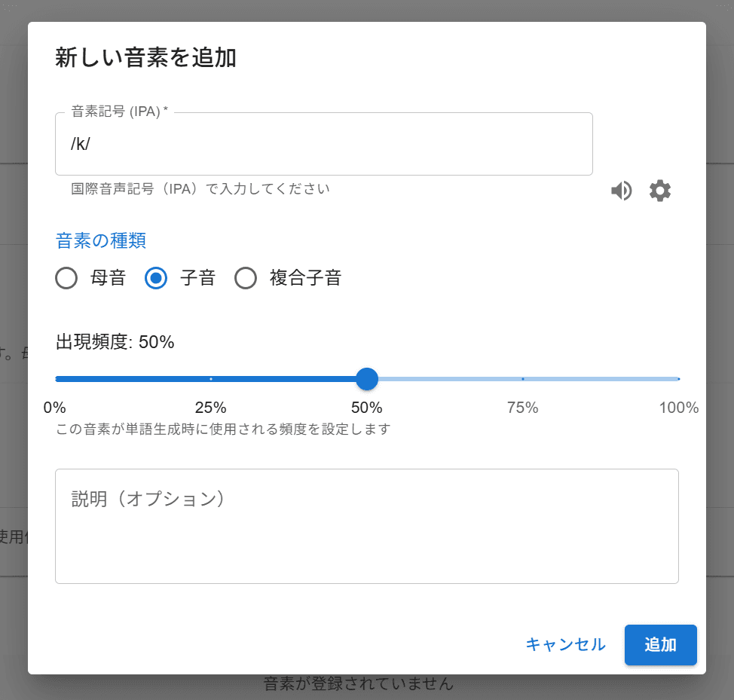Pick the 複合子音 radio button
Screen dimensions: 734x700
coord(246,279)
